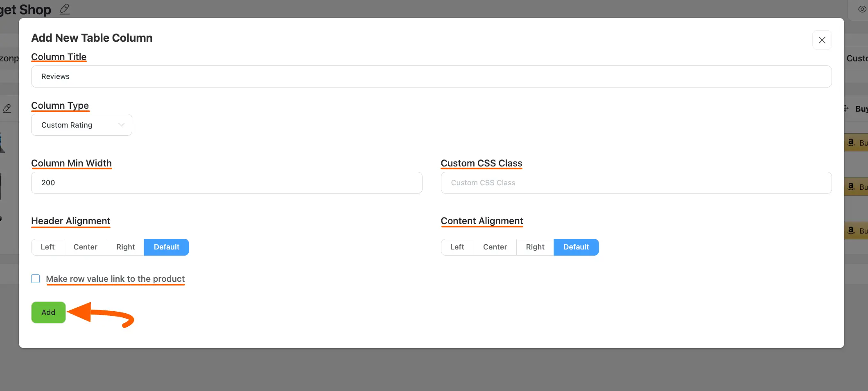Click the Amazon logo on the middle Buy button
The width and height of the screenshot is (868, 391).
point(851,187)
